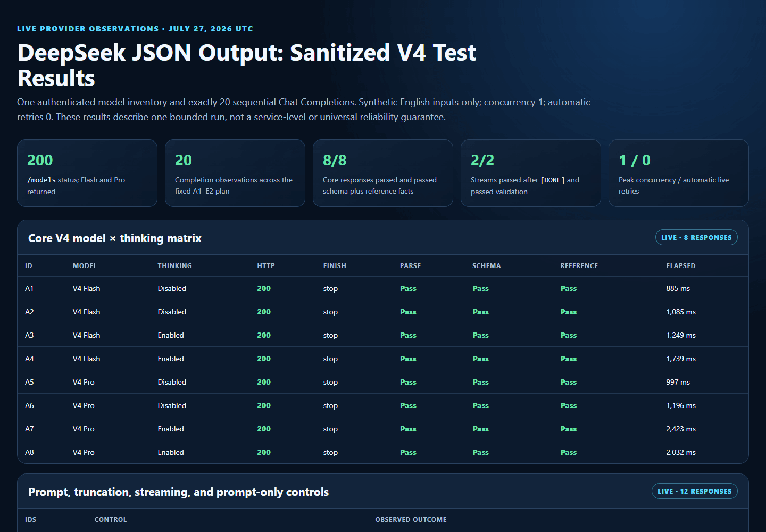Click the 'A4' row ID cell

(29, 359)
